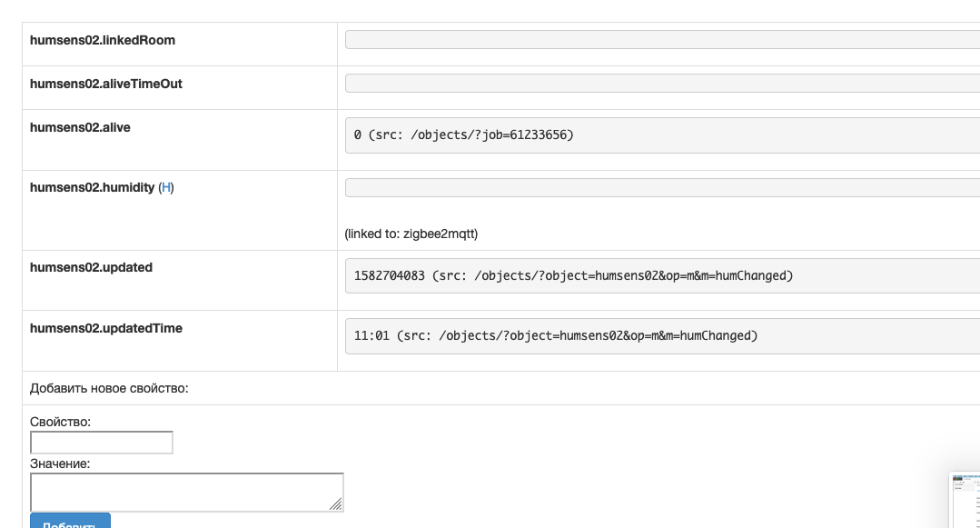Click the humsens02.linkedRoom value field

click(661, 40)
